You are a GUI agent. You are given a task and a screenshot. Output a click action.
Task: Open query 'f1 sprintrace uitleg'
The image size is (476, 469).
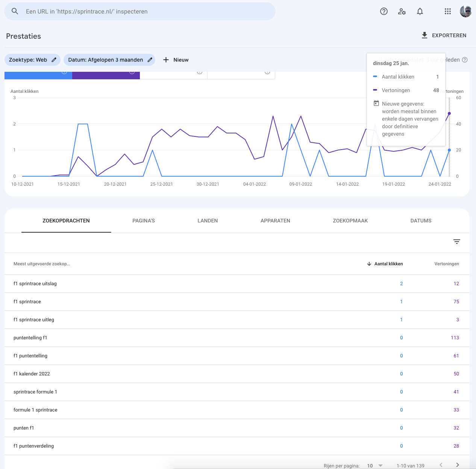237,320
